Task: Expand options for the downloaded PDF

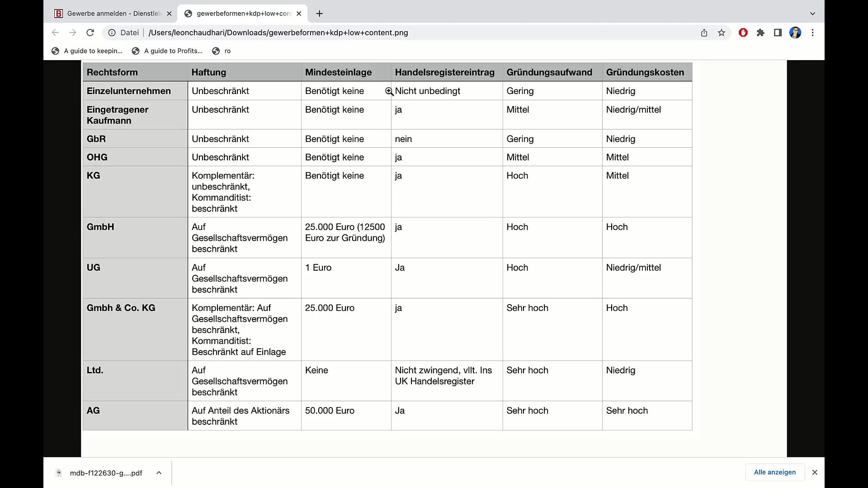Action: tap(159, 473)
